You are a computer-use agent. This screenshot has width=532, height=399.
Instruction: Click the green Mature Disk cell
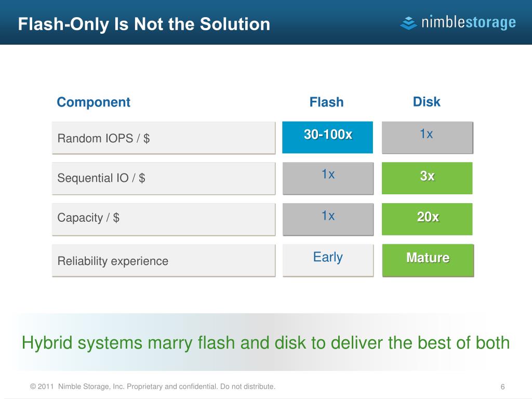428,260
